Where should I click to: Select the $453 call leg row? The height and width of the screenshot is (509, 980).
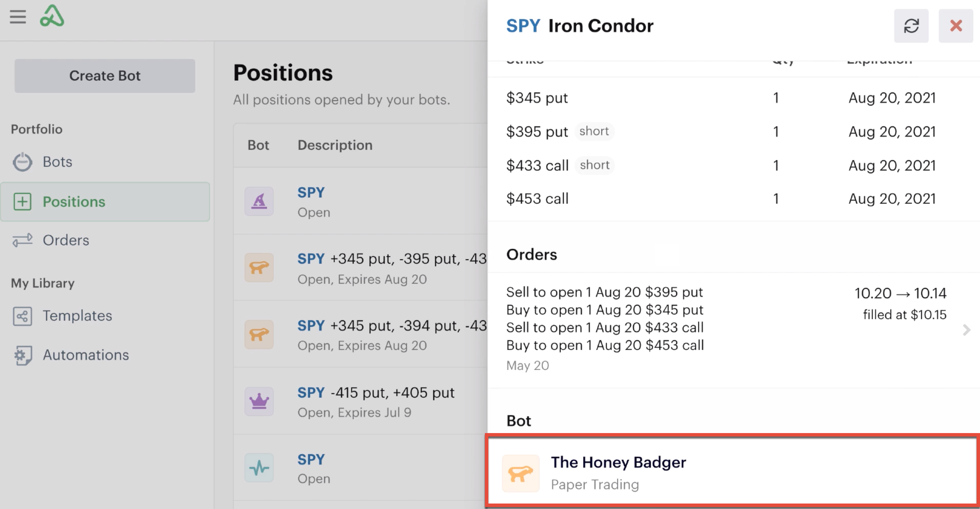coord(734,199)
